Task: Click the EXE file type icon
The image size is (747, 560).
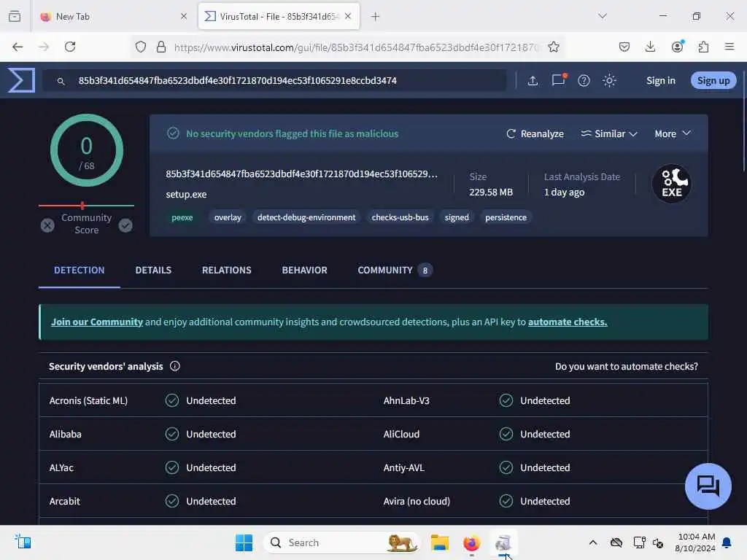Action: [x=672, y=184]
